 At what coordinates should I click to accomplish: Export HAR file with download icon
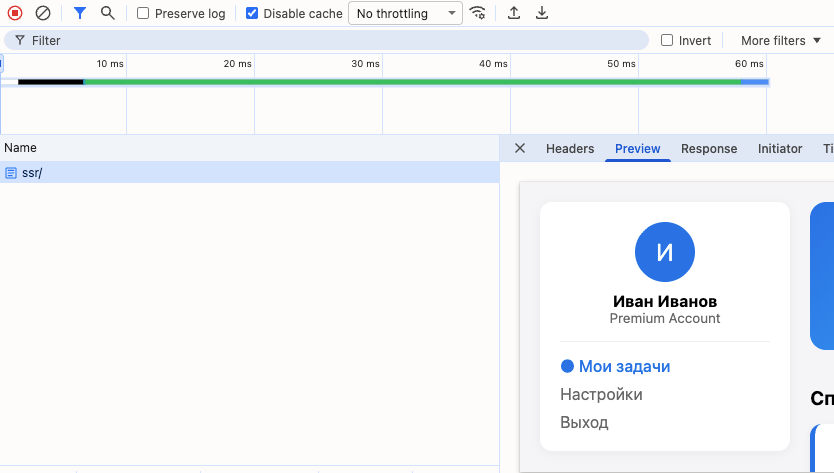(x=542, y=13)
